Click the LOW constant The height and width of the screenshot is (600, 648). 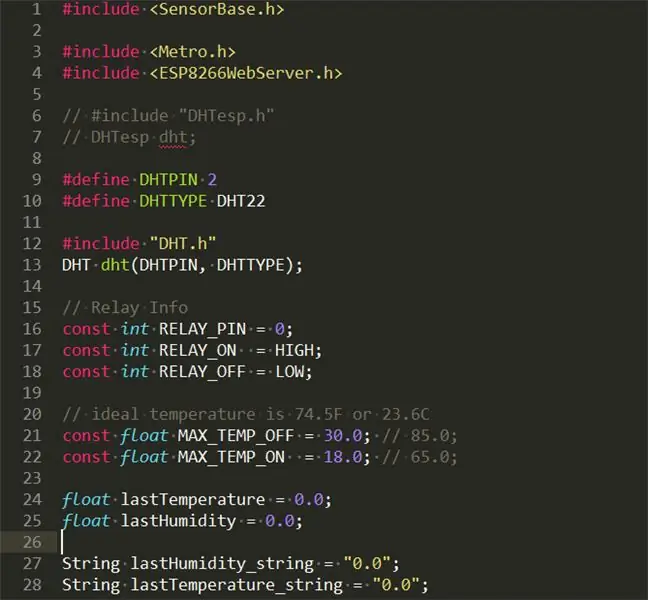click(289, 372)
